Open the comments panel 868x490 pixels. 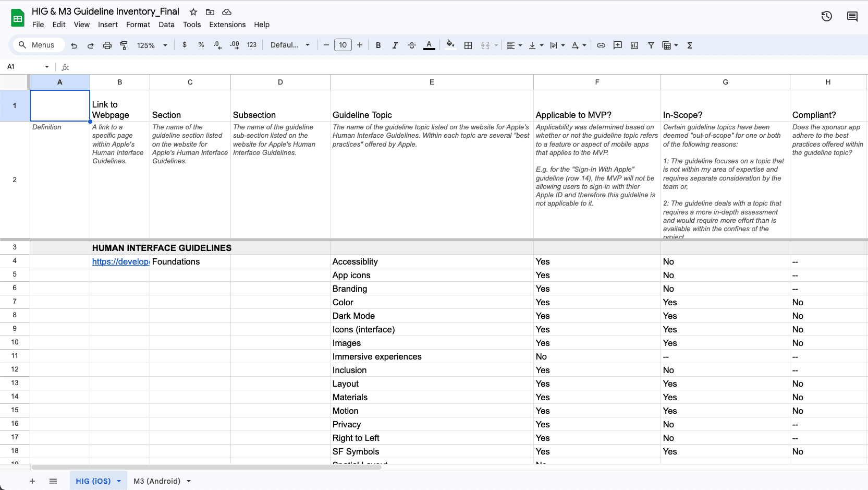[852, 16]
